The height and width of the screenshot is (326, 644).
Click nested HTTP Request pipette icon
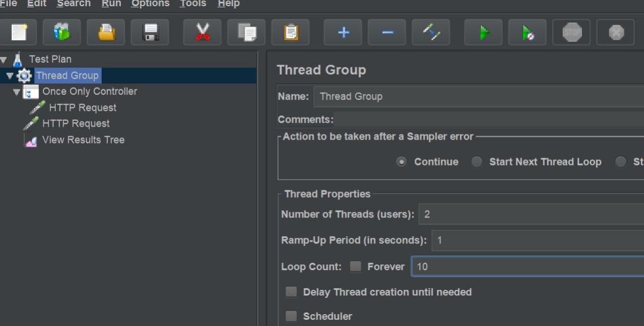pyautogui.click(x=37, y=107)
